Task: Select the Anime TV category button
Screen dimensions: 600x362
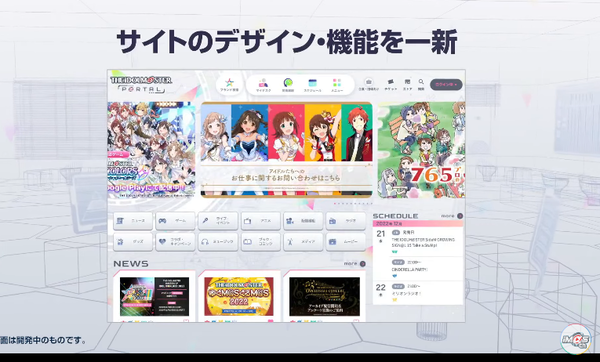Action: [260, 221]
